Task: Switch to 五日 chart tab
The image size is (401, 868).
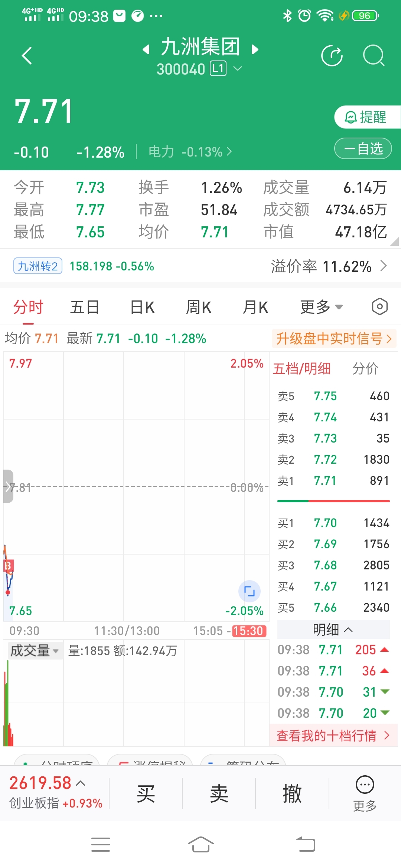Action: [85, 307]
